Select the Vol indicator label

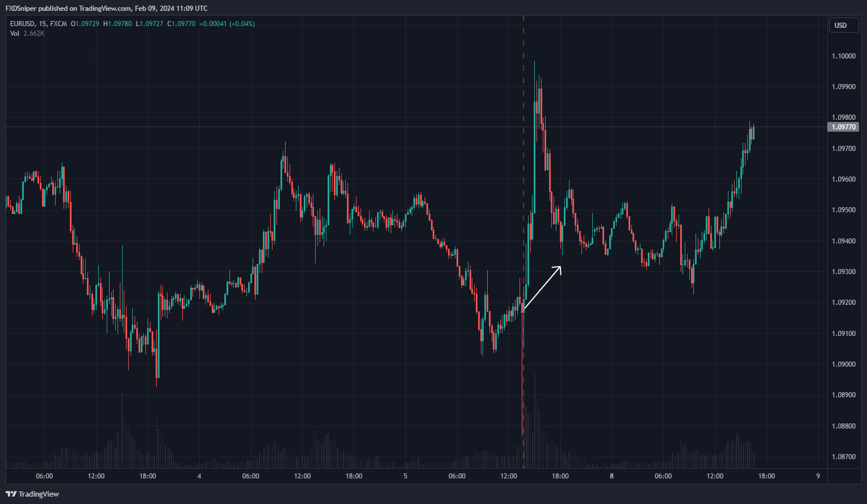point(15,33)
